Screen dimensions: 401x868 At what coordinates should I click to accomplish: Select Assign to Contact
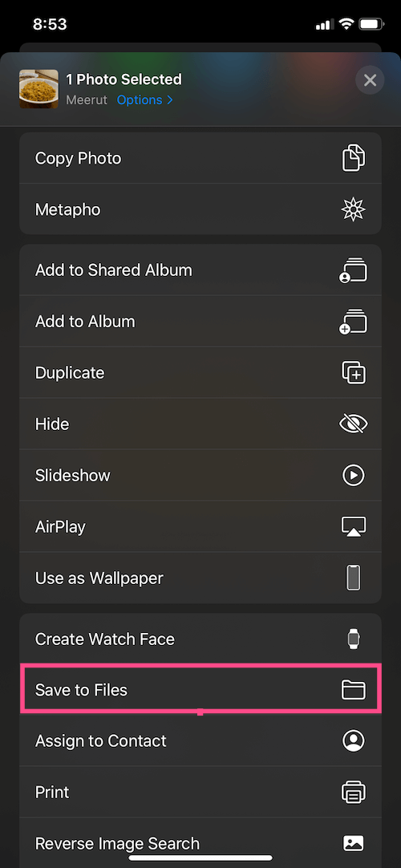[x=200, y=740]
